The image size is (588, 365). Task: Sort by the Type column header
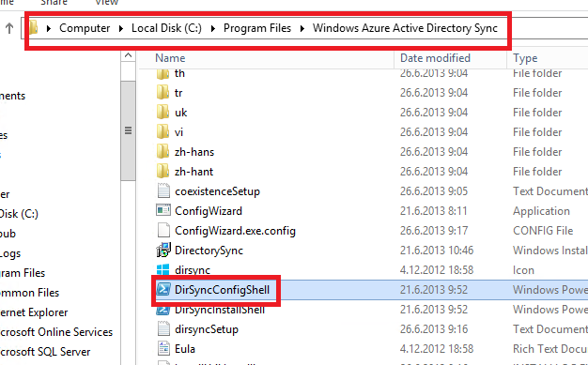pyautogui.click(x=525, y=58)
